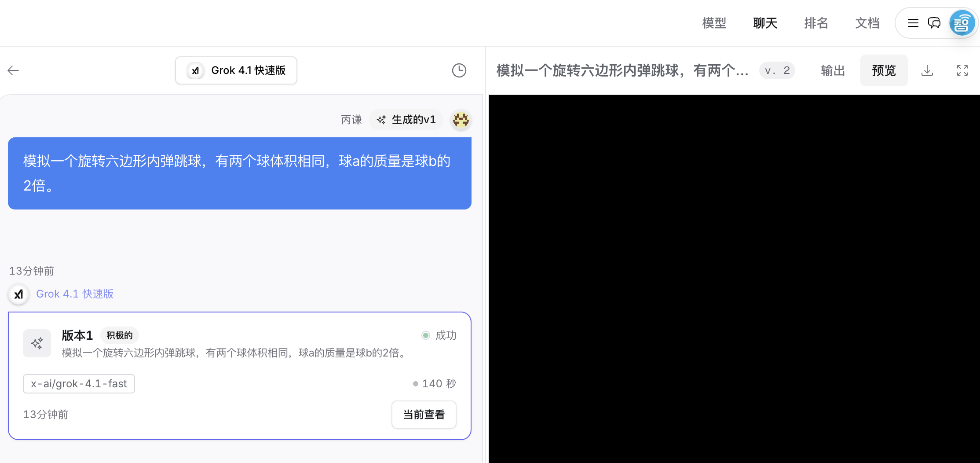Click the back arrow to leave chat
980x463 pixels.
[13, 70]
